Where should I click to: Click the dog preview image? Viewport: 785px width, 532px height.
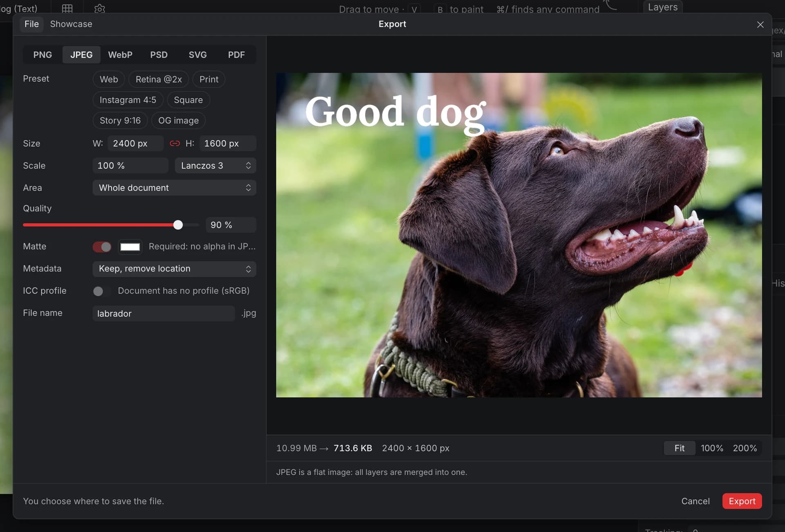click(x=519, y=235)
